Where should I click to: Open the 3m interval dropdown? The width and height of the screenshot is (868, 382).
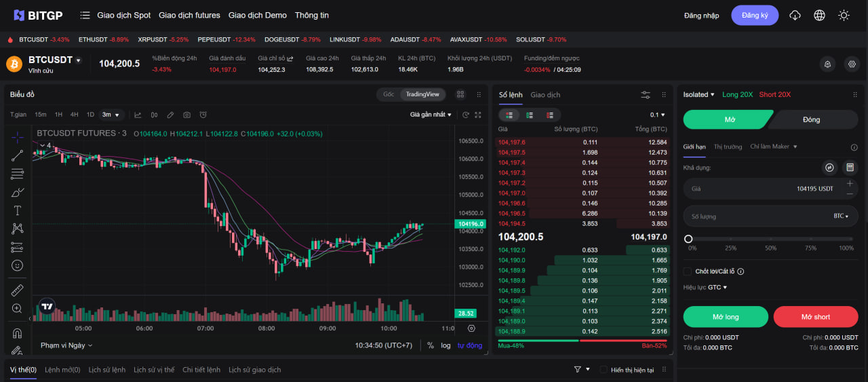tap(110, 115)
